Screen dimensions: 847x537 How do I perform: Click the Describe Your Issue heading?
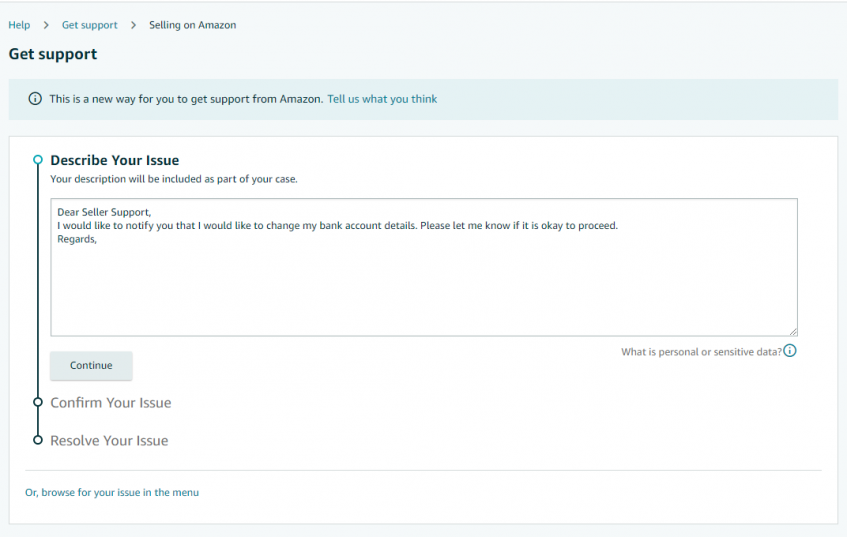click(x=115, y=160)
